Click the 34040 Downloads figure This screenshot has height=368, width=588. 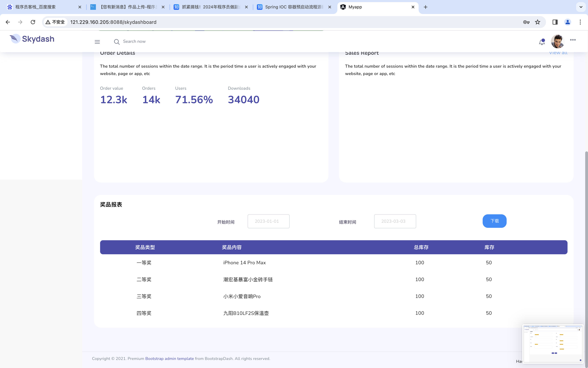[244, 100]
